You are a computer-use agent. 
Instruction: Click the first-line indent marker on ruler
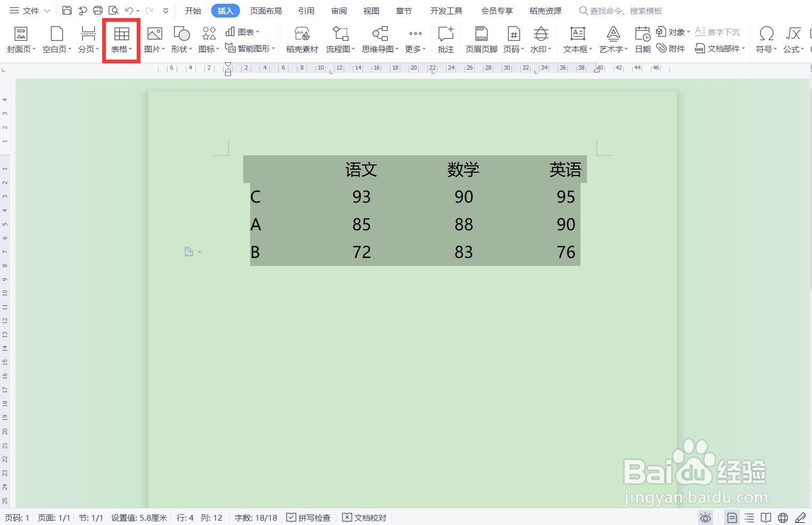click(x=228, y=65)
